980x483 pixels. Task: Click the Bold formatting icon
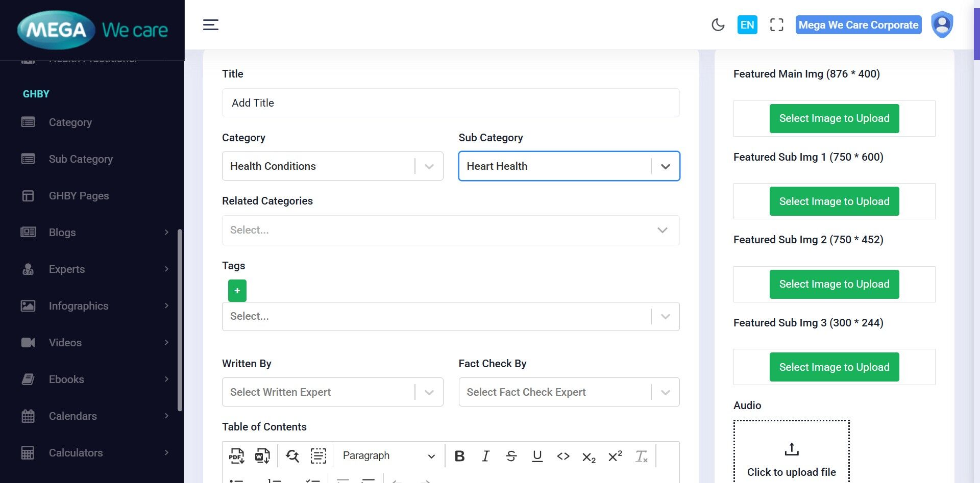tap(459, 456)
